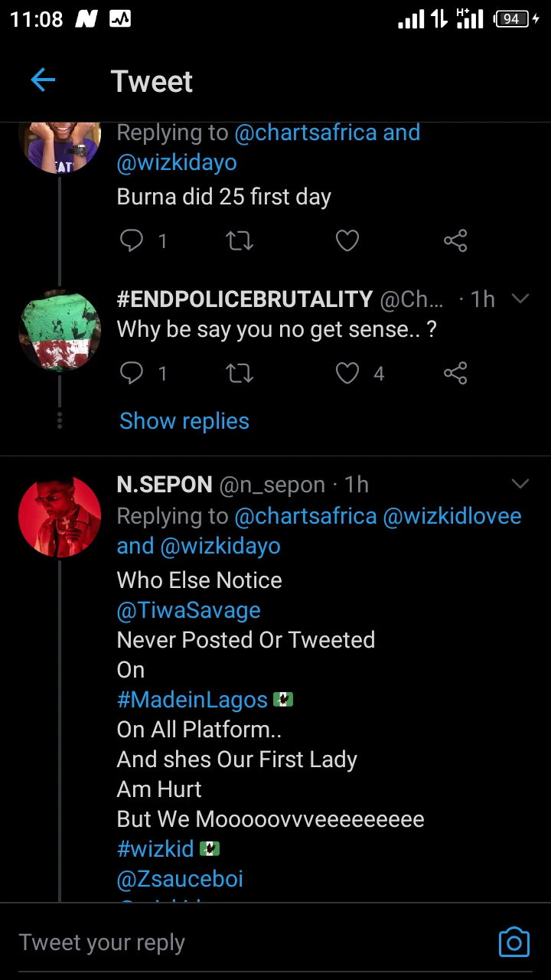Like the "Why be say you no get sense" tweet
The image size is (551, 980).
click(x=347, y=374)
